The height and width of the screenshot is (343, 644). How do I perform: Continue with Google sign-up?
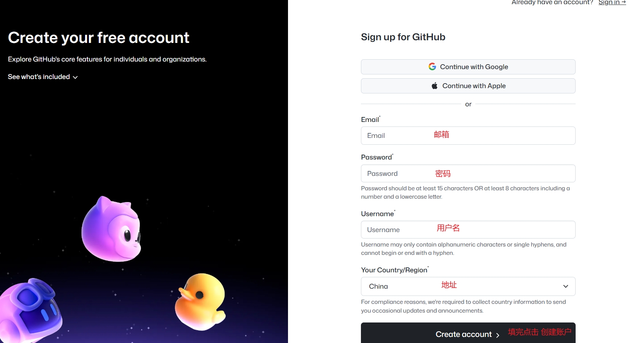click(x=468, y=67)
